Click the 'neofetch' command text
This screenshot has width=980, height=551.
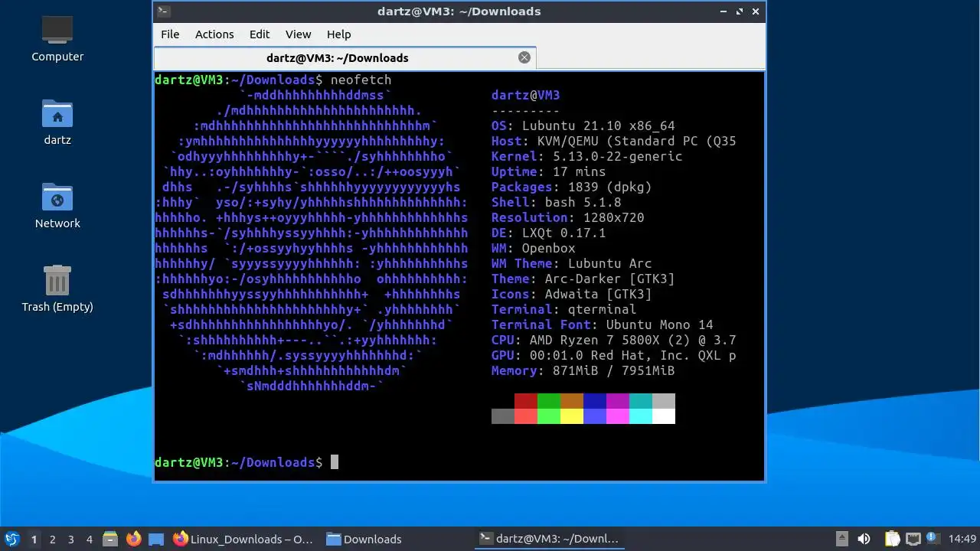coord(361,80)
